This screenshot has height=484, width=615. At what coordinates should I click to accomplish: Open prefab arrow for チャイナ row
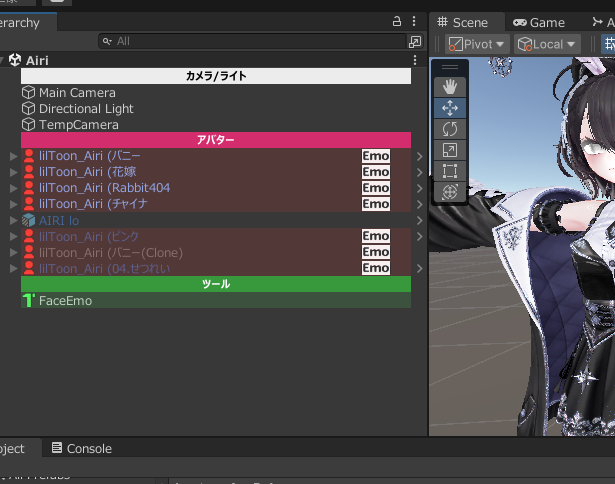420,204
